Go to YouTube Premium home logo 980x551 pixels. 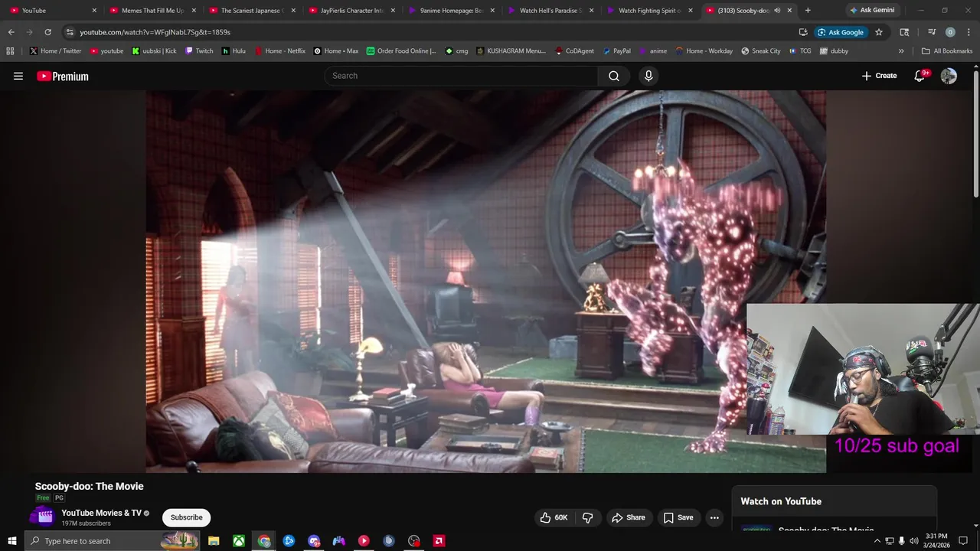click(63, 76)
